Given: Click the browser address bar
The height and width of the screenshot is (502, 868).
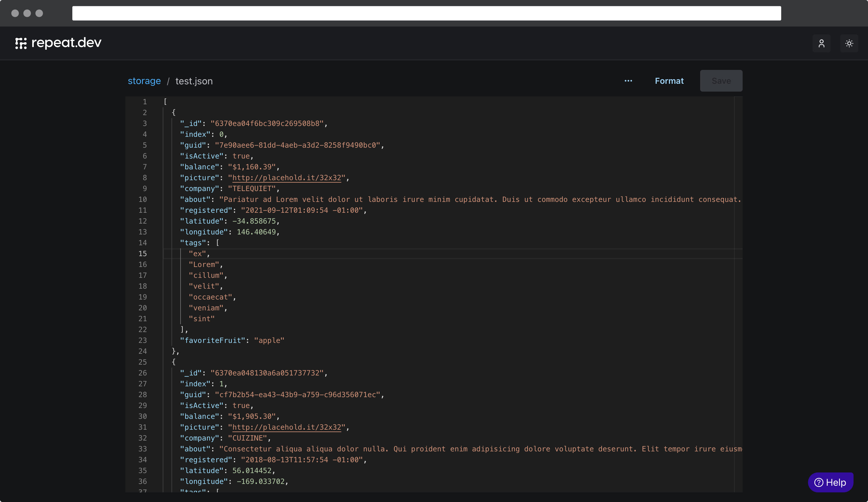Looking at the screenshot, I should 426,13.
